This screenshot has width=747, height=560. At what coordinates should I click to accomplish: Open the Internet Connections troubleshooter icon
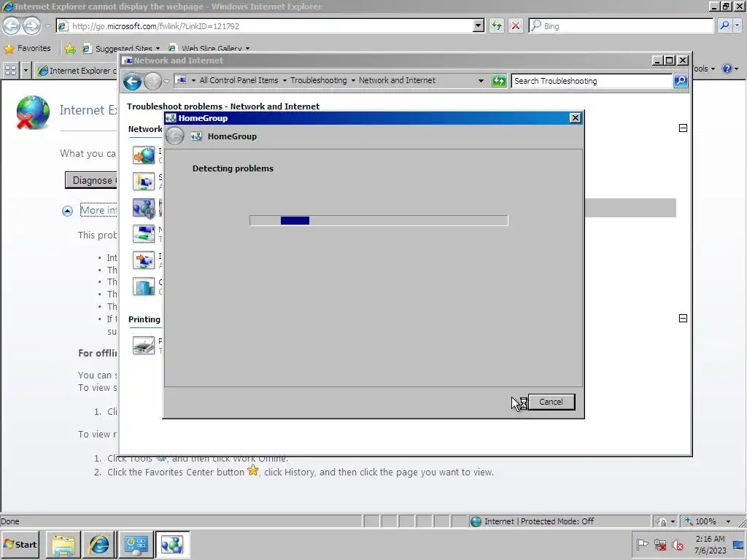[144, 155]
